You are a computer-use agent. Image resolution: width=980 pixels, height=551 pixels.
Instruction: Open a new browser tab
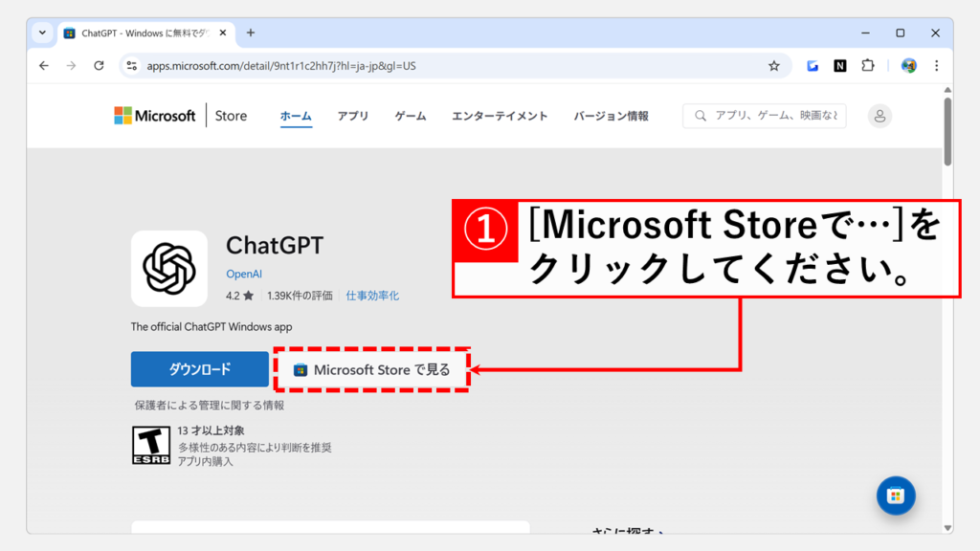click(x=251, y=33)
